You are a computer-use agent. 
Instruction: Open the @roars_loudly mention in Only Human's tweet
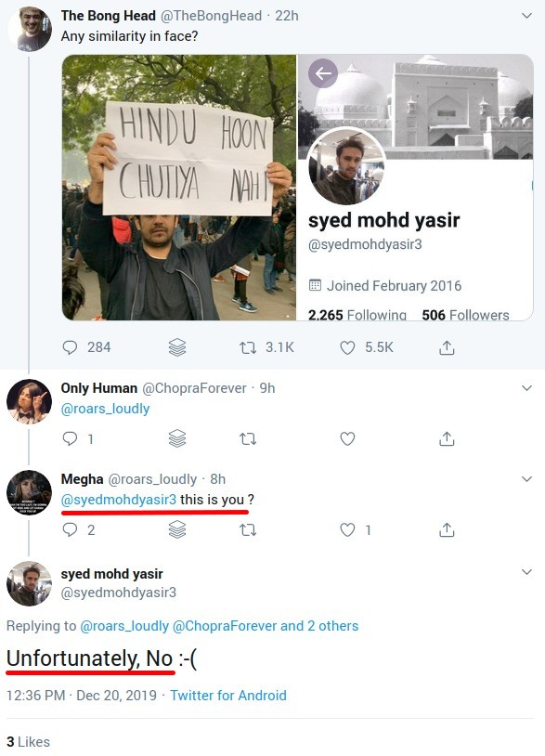click(x=105, y=409)
